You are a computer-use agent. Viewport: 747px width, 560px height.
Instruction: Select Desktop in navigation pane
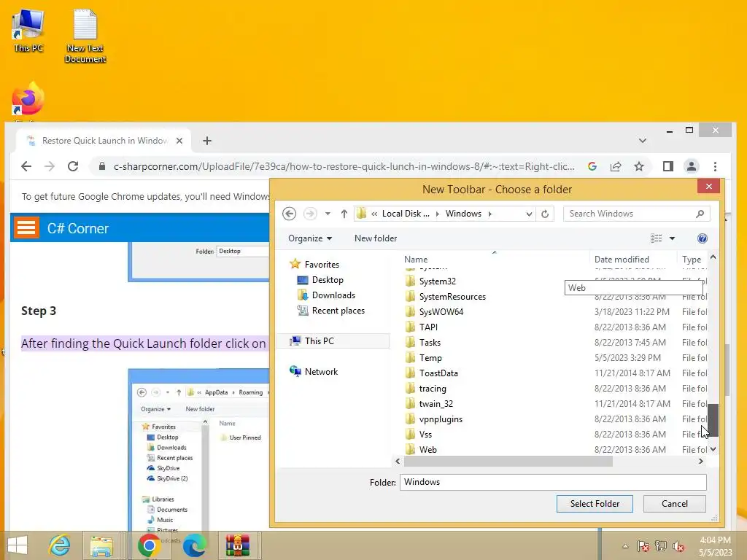click(328, 280)
